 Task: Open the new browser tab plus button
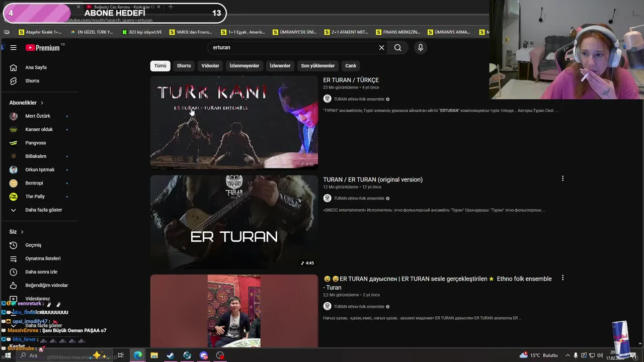pos(171,7)
